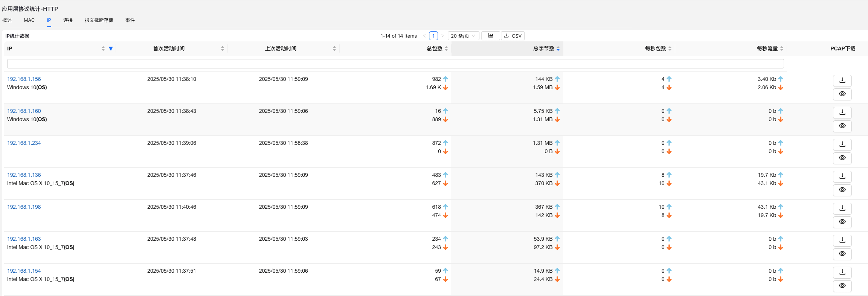Sort by the IP column arrows
The image size is (868, 296).
103,49
